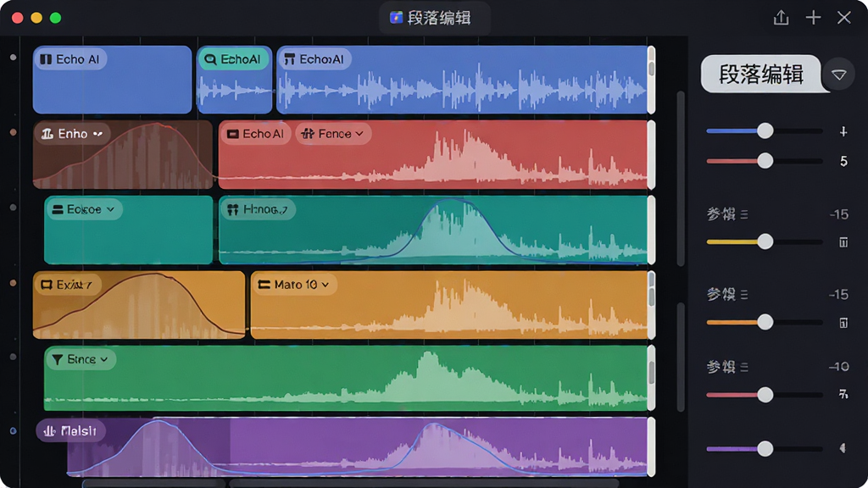Image resolution: width=868 pixels, height=488 pixels.
Task: Click the purple slider in the right panel
Action: (x=765, y=449)
